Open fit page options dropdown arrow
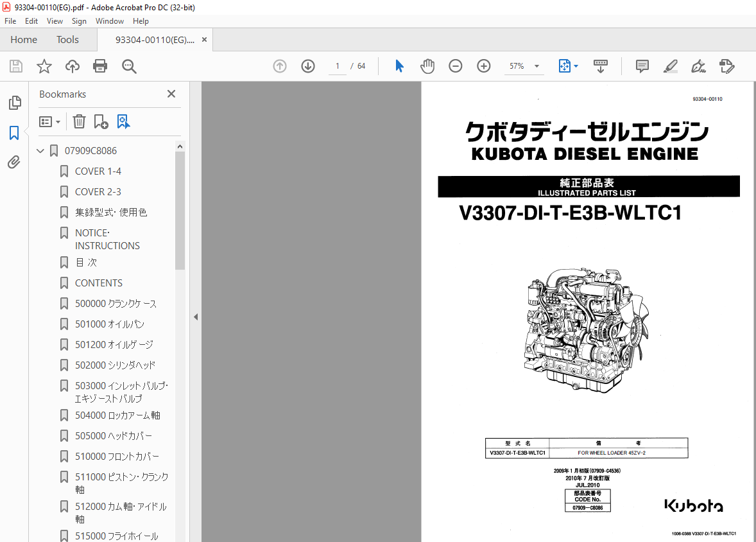756x542 pixels. tap(576, 66)
